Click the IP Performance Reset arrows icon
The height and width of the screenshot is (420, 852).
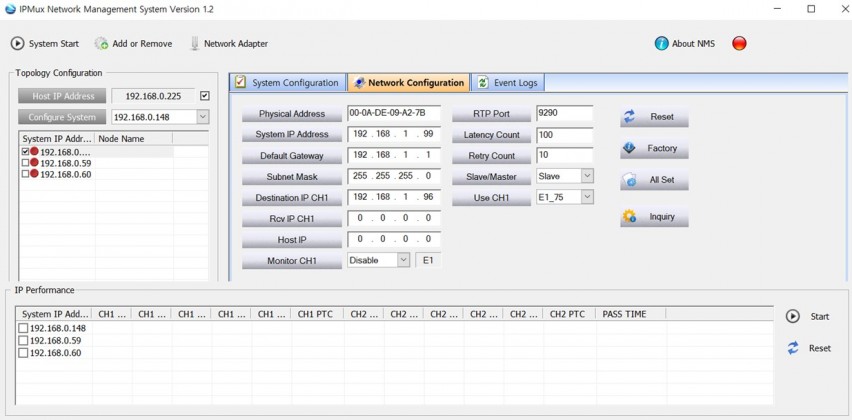click(x=793, y=348)
